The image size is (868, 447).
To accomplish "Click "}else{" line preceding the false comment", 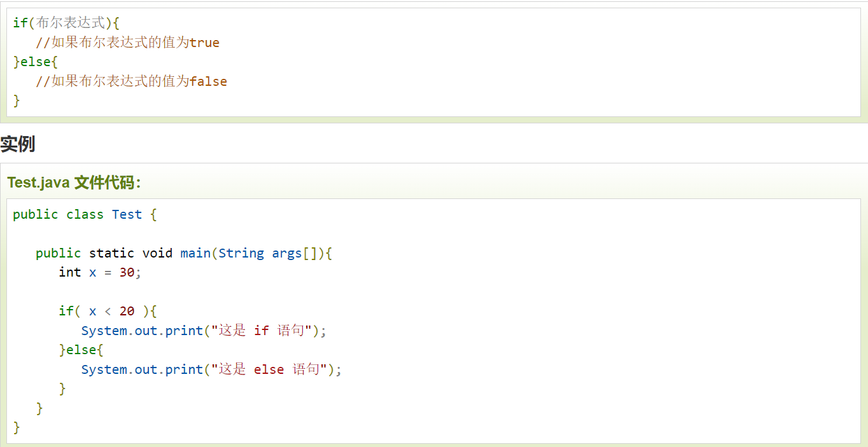I will (36, 62).
